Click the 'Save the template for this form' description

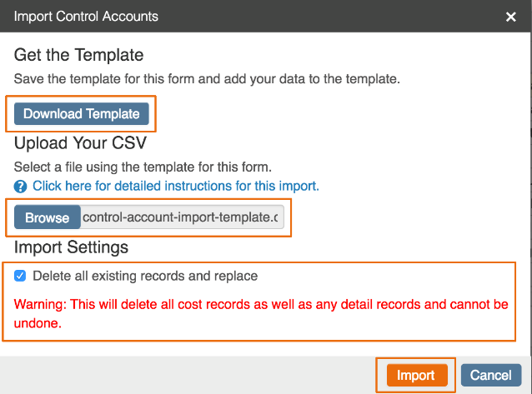pos(208,79)
